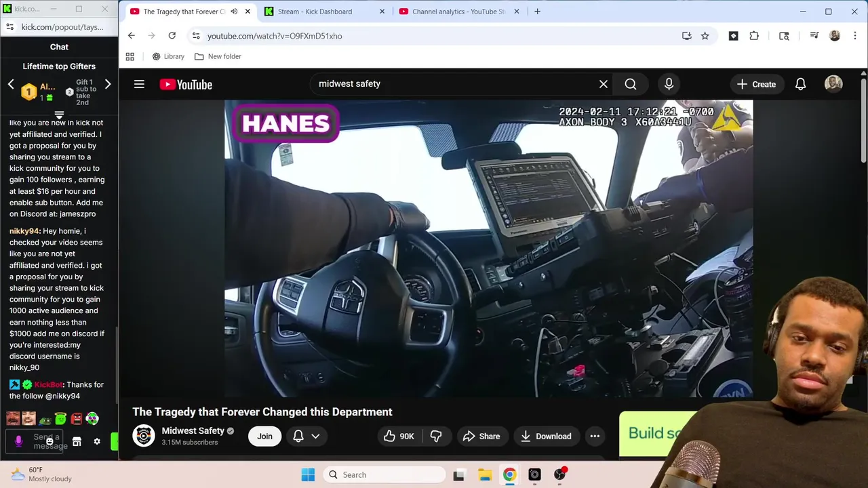The height and width of the screenshot is (488, 868).
Task: Like the video with 90K likes
Action: coord(399,436)
